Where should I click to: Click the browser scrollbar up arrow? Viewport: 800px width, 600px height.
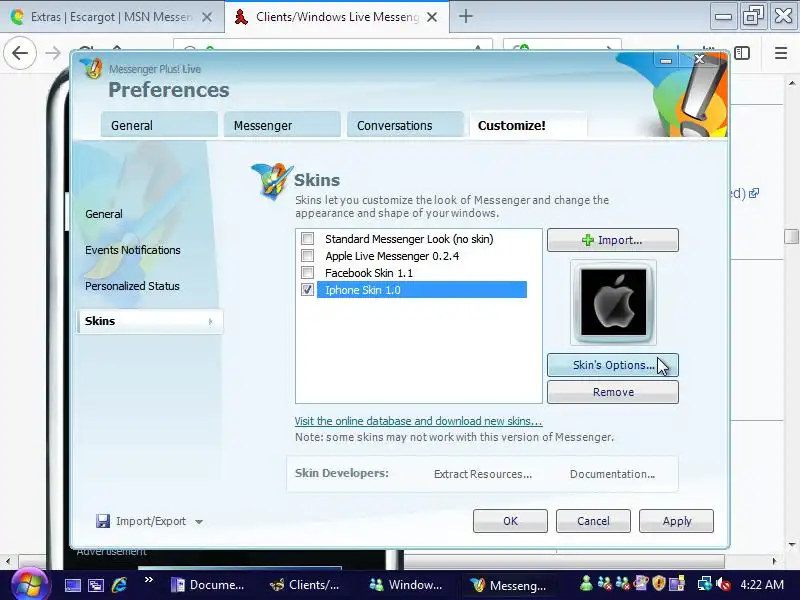pos(791,83)
